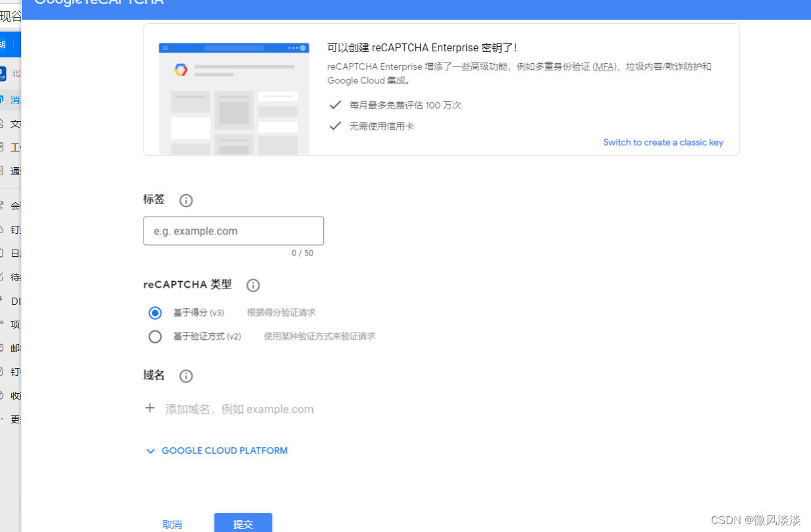Select the 基于得分 (v3) radio button
Viewport: 811px width, 532px height.
[155, 313]
